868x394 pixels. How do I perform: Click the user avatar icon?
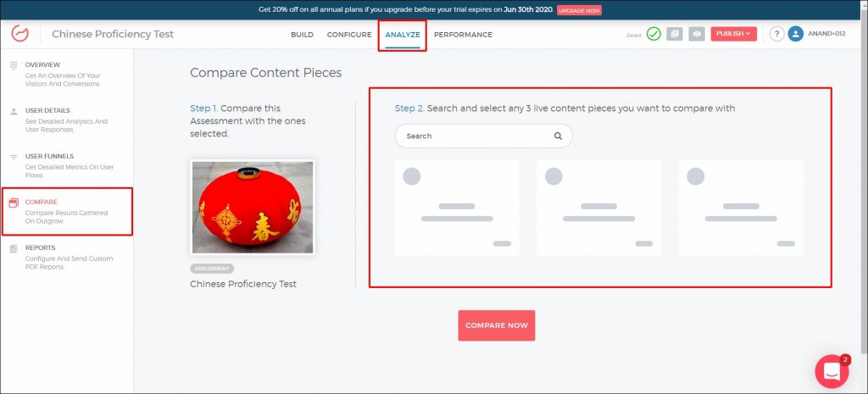[796, 34]
